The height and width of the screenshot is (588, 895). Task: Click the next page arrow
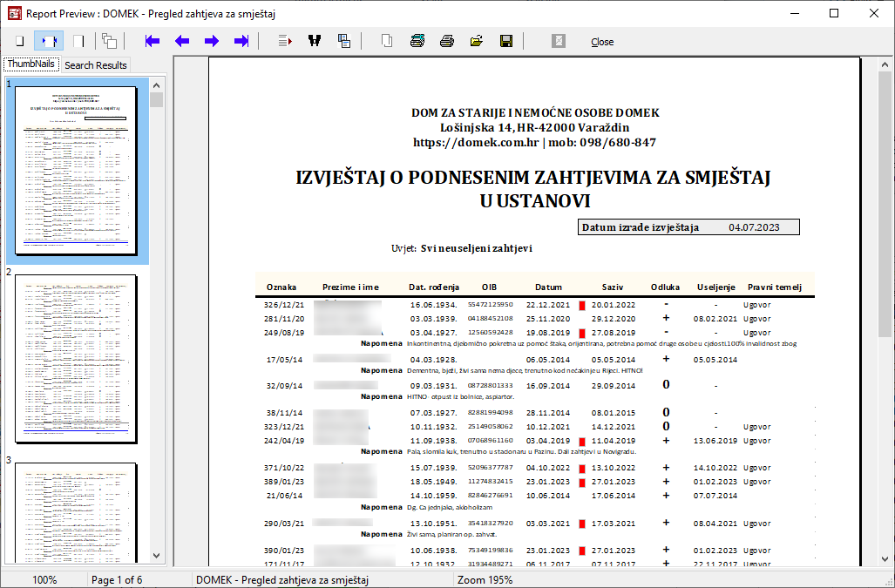tap(212, 41)
